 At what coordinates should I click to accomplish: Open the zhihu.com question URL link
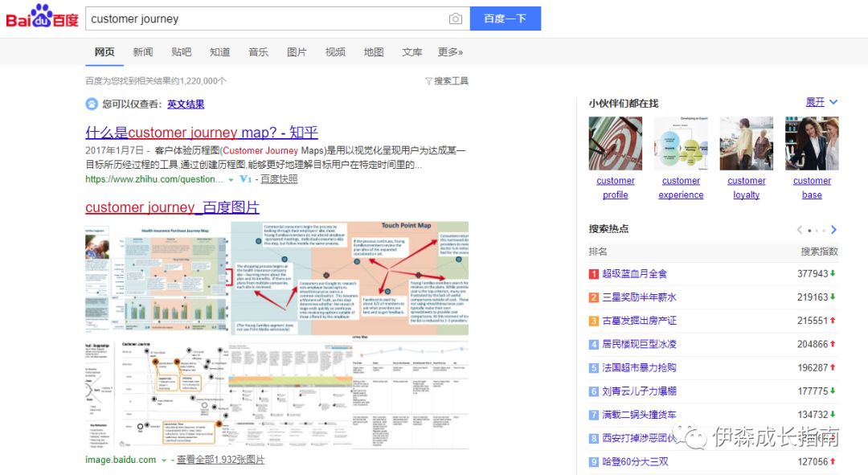click(154, 178)
